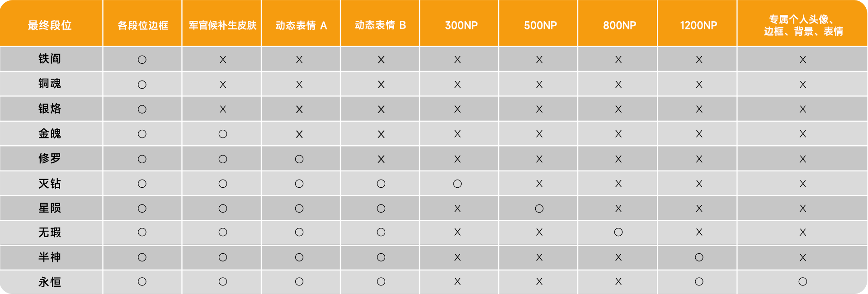Click the circle in 半神 row under 1200NP
This screenshot has width=868, height=294.
tap(699, 257)
